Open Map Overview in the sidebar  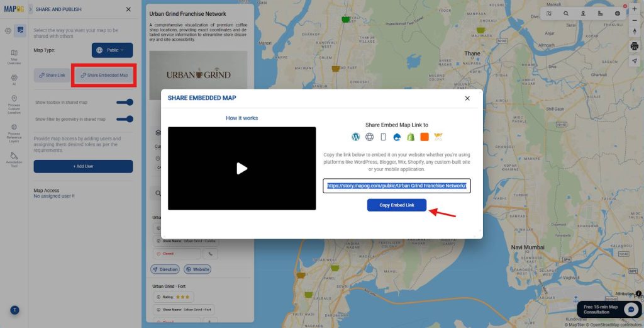[x=14, y=57]
